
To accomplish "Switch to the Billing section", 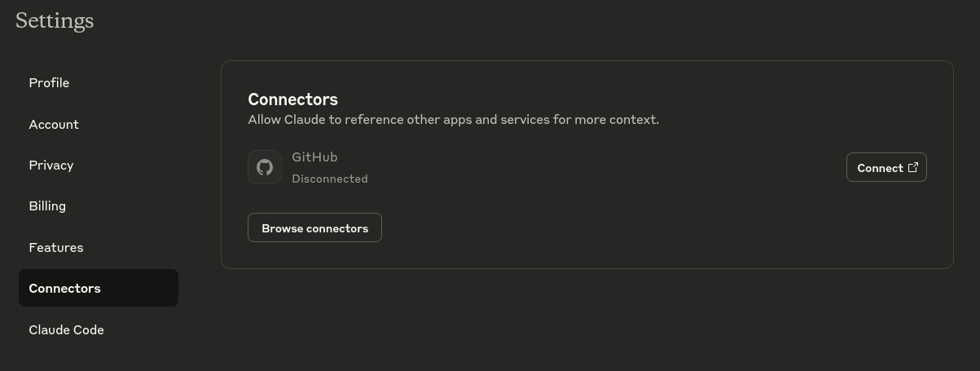I will (x=47, y=205).
